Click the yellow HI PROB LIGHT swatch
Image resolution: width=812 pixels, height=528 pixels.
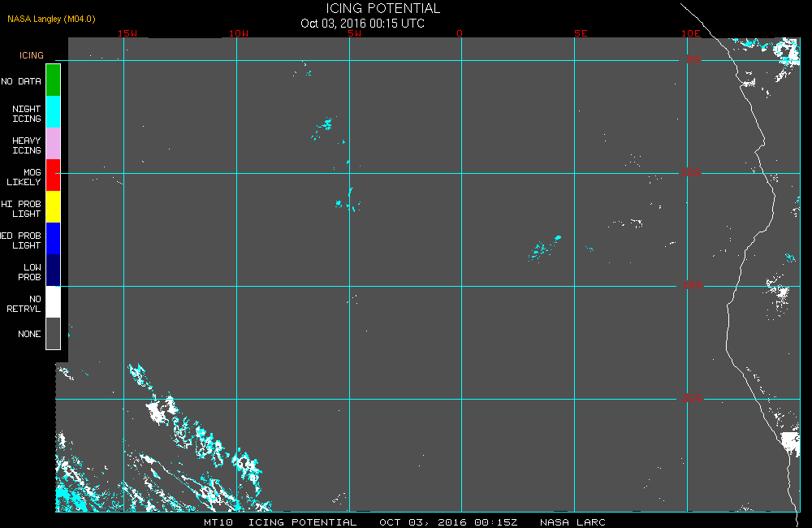point(54,207)
